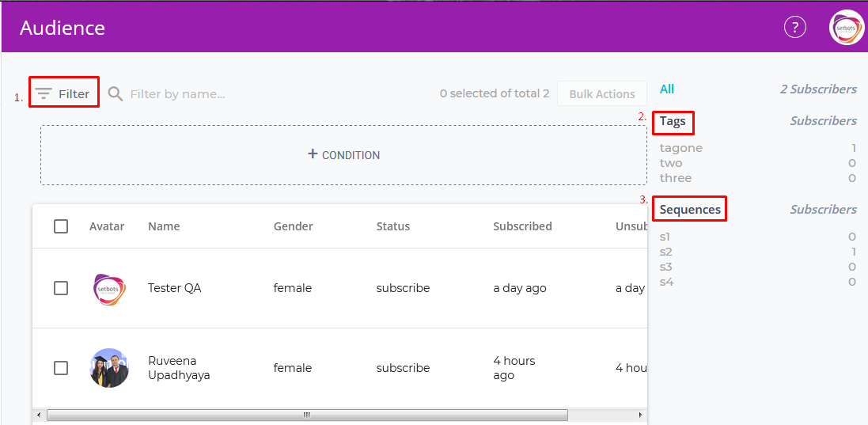Toggle the select-all header checkbox
The image size is (868, 425).
pyautogui.click(x=61, y=226)
